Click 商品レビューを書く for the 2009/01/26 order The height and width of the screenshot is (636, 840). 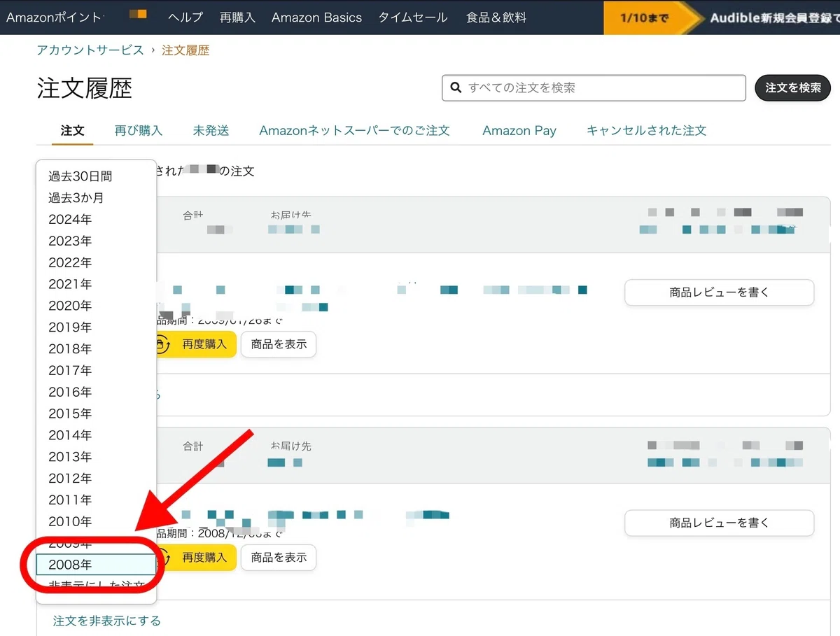[719, 292]
